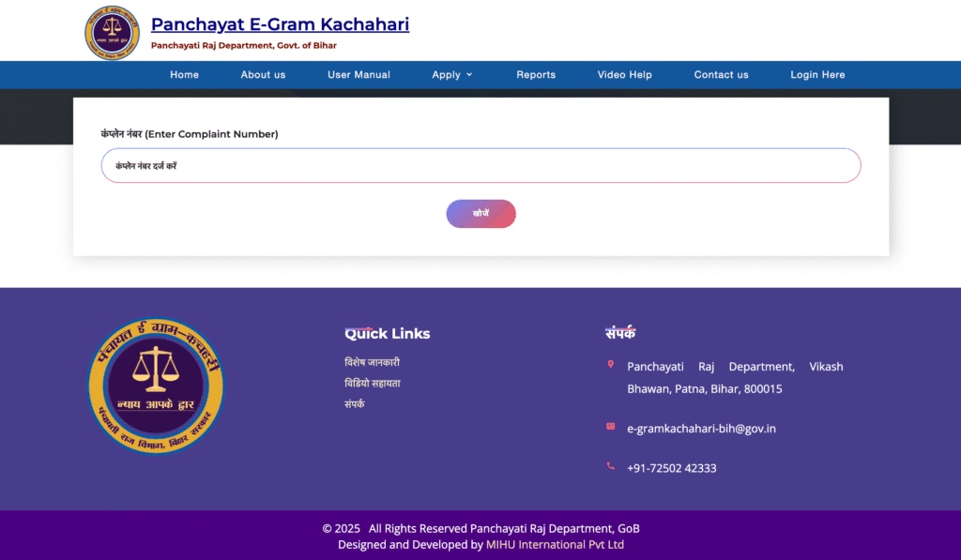Click the e-gramkachahari-bih@gov.in email address

pos(701,429)
